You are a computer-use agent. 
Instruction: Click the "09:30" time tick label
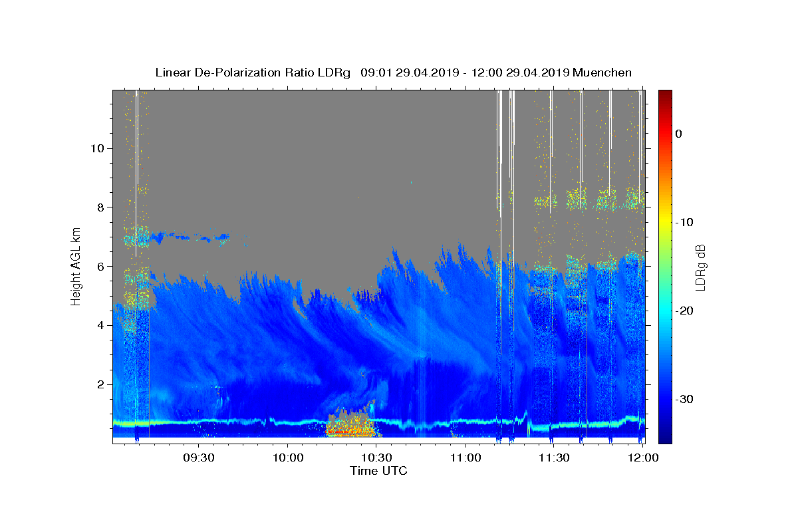[199, 458]
